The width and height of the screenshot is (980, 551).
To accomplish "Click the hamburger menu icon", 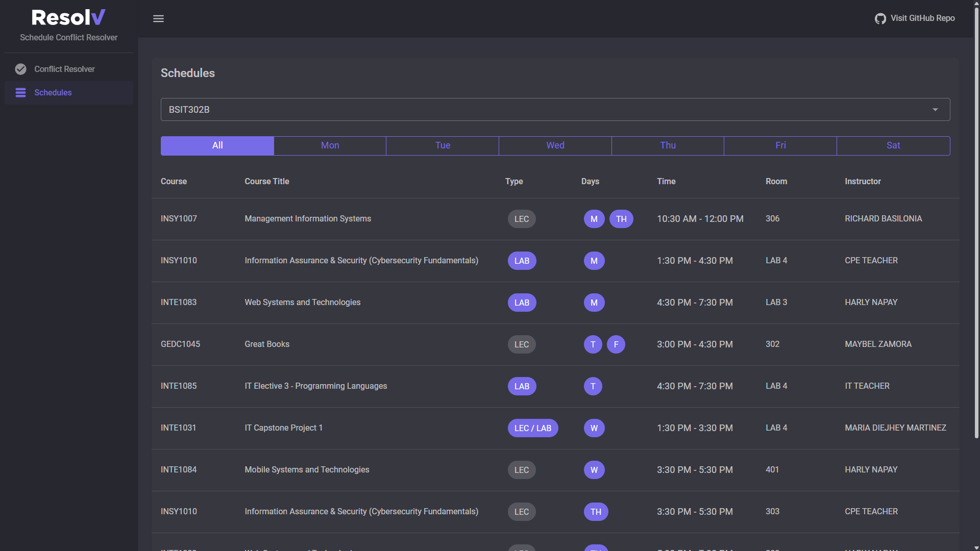I will pos(158,18).
